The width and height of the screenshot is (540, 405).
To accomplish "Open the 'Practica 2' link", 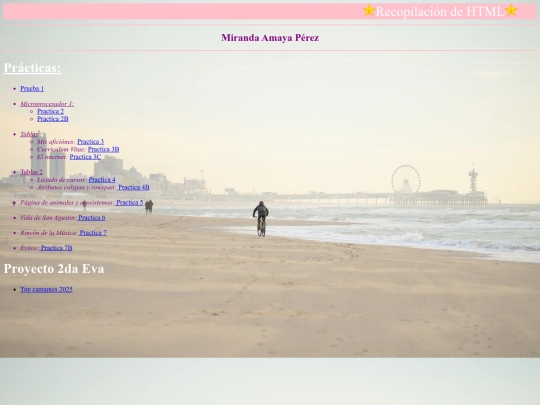I will [x=51, y=111].
